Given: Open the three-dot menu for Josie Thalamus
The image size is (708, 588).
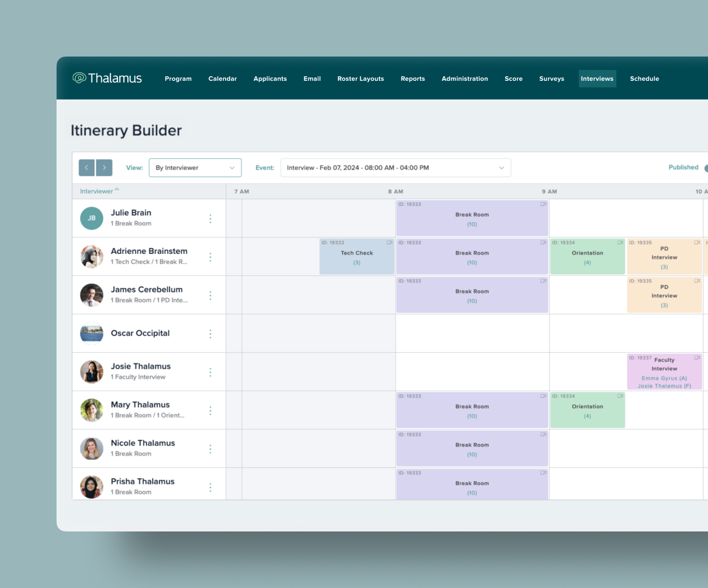Looking at the screenshot, I should [x=210, y=372].
